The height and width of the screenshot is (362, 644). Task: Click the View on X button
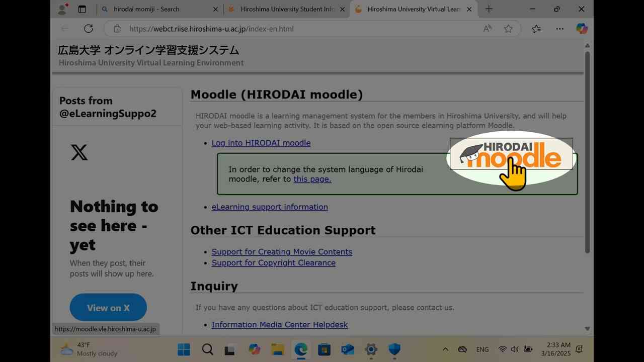coord(108,308)
